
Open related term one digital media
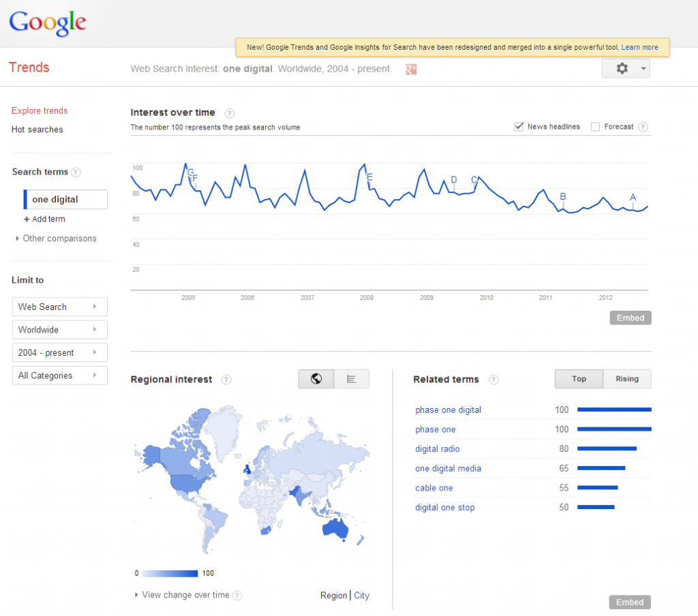point(448,468)
